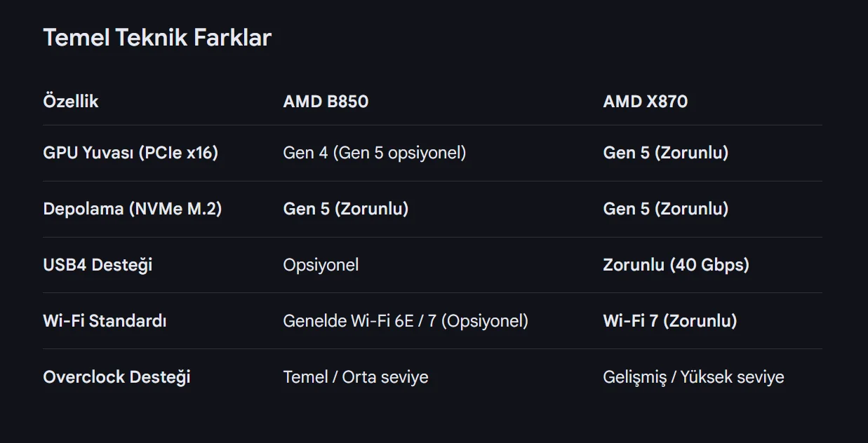
Task: Click the "Opsiyonel" cell for USB4
Action: pos(321,265)
